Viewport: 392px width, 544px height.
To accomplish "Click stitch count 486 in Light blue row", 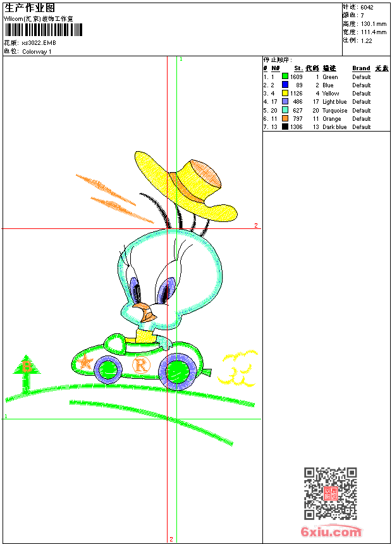I will point(298,102).
